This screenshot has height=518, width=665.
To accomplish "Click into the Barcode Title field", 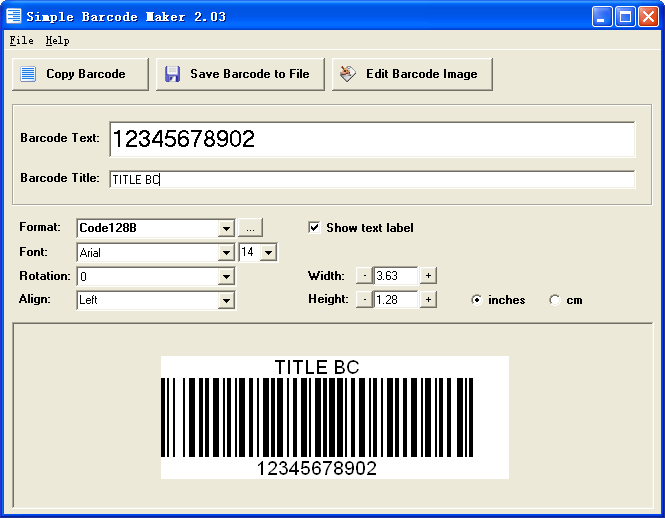I will 372,179.
